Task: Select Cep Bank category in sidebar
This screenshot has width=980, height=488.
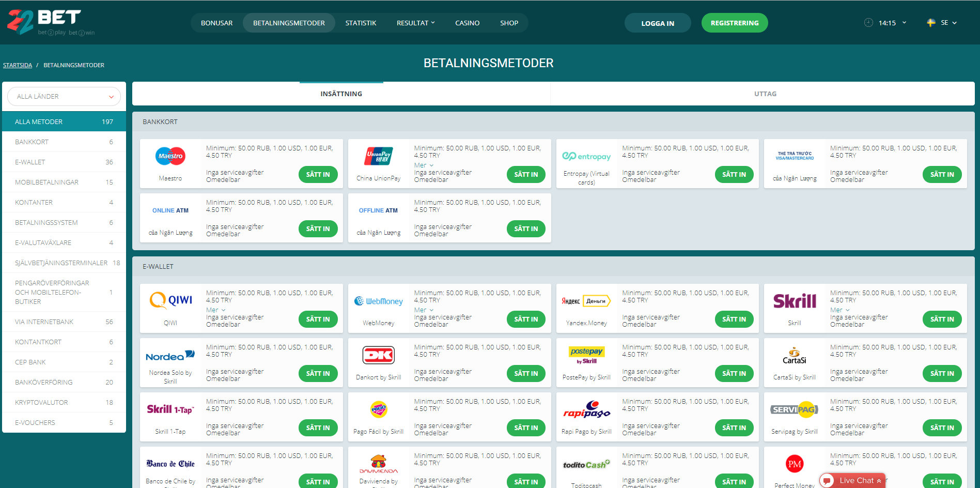Action: 64,362
